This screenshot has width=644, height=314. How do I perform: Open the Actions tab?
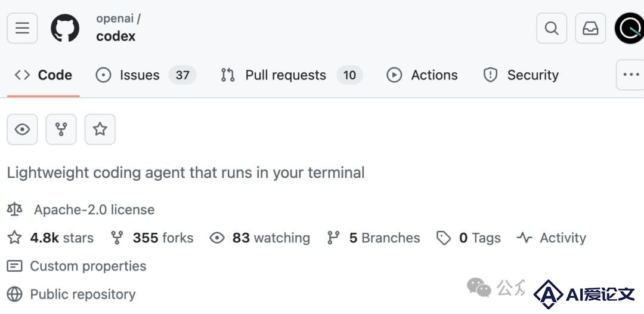[x=422, y=75]
